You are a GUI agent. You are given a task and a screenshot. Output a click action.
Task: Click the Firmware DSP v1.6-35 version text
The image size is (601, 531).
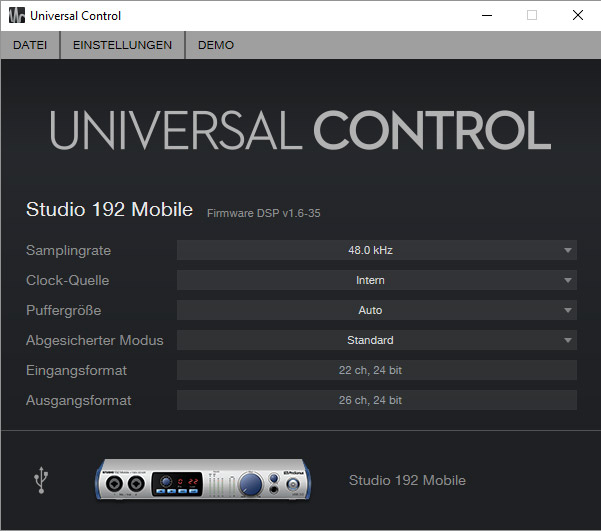click(x=263, y=213)
